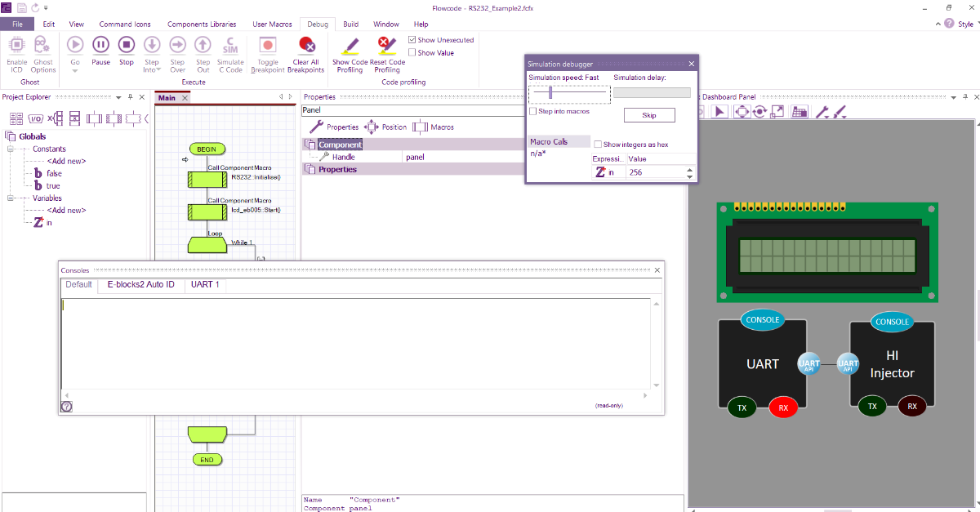
Task: Enable the Show Value checkbox
Action: (x=413, y=51)
